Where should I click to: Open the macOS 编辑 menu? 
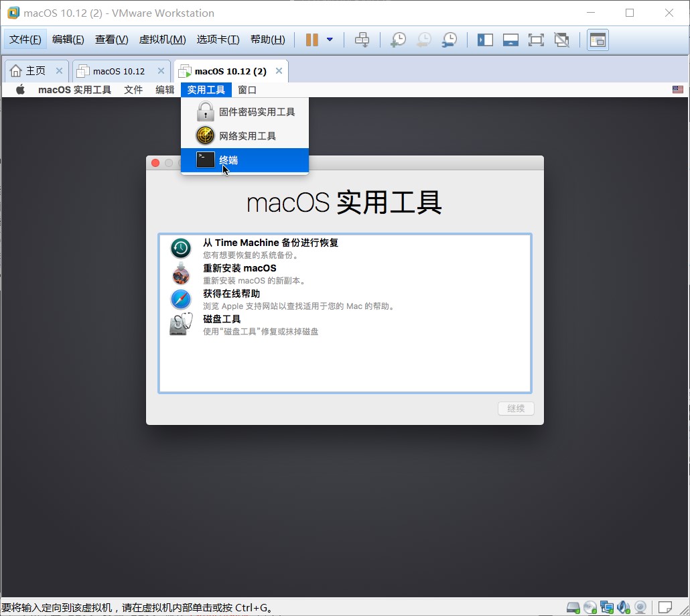point(165,90)
